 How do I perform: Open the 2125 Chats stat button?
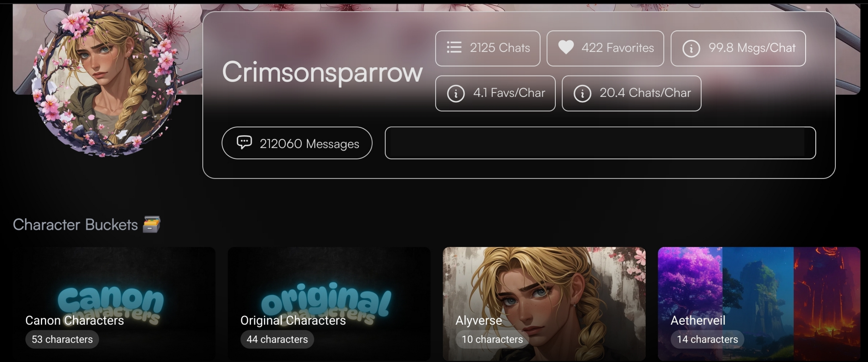click(x=488, y=48)
